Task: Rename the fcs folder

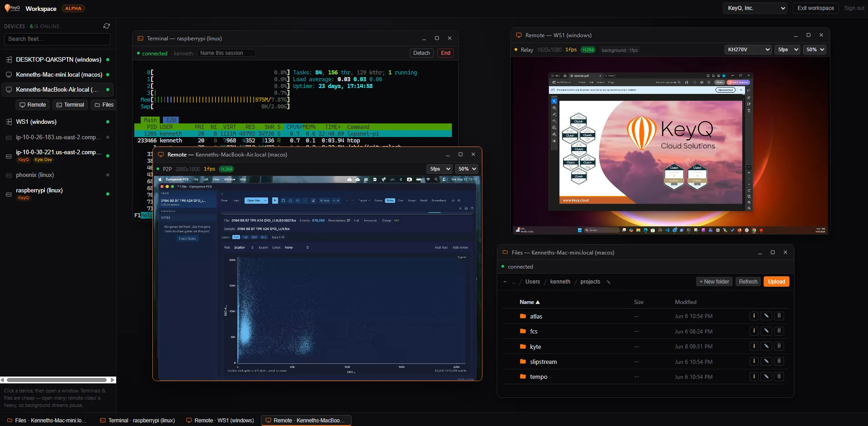Action: [766, 331]
